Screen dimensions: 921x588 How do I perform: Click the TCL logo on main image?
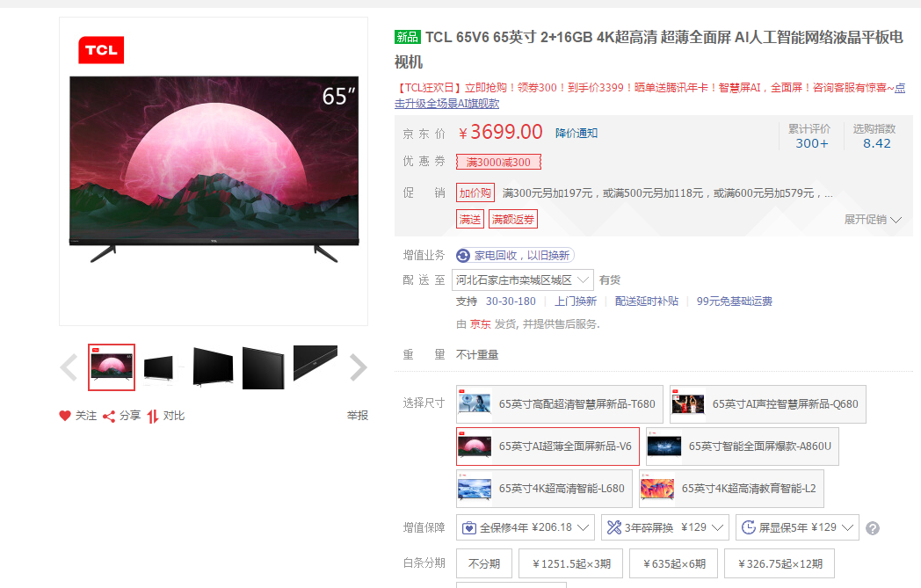101,50
